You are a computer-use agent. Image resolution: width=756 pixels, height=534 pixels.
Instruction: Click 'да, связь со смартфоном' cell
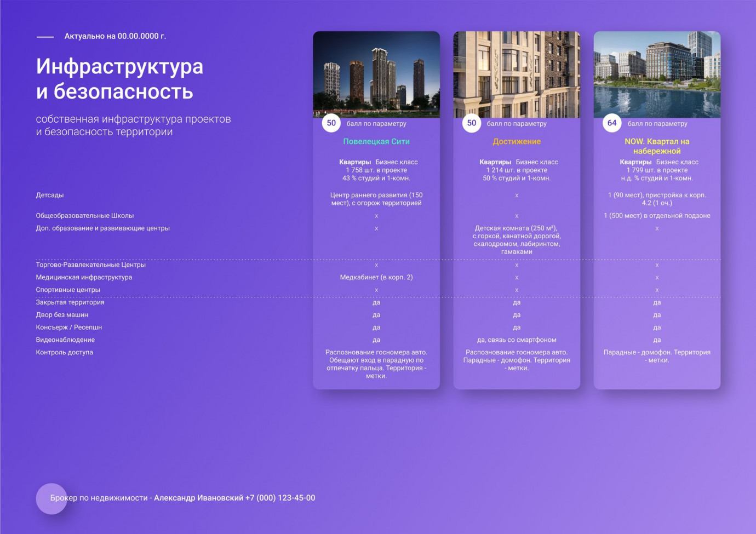tap(517, 340)
